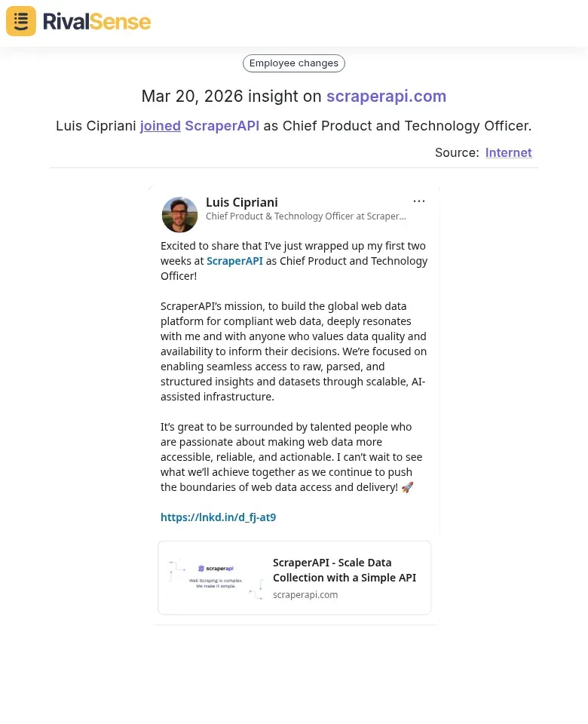Click the ScraperAPI link inside the post text
This screenshot has height=724, width=588.
point(234,260)
